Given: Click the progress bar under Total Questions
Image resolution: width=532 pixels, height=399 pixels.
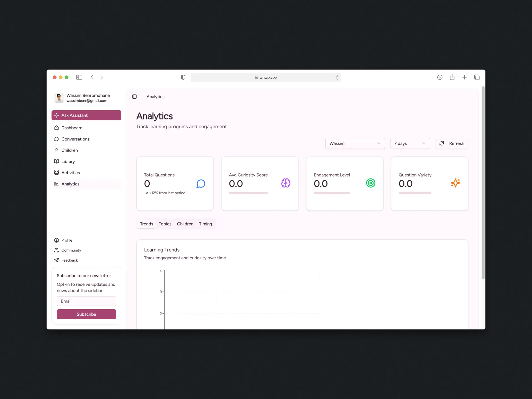Looking at the screenshot, I should tap(165, 193).
